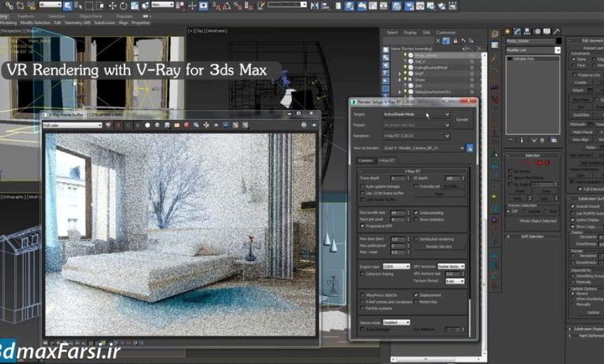
Task: Clear the Scene Explorer search filter X
Action: (x=438, y=40)
